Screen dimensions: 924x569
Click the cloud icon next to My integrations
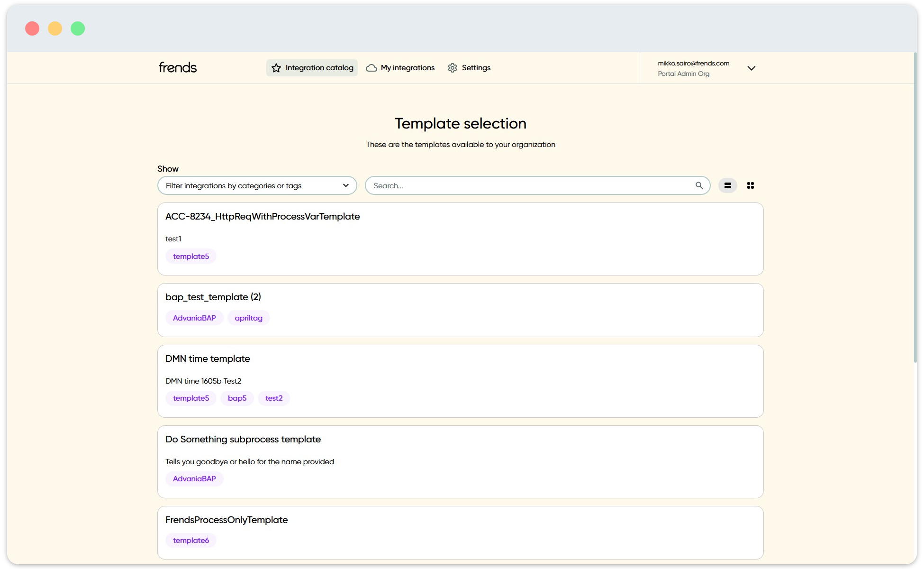(x=371, y=67)
